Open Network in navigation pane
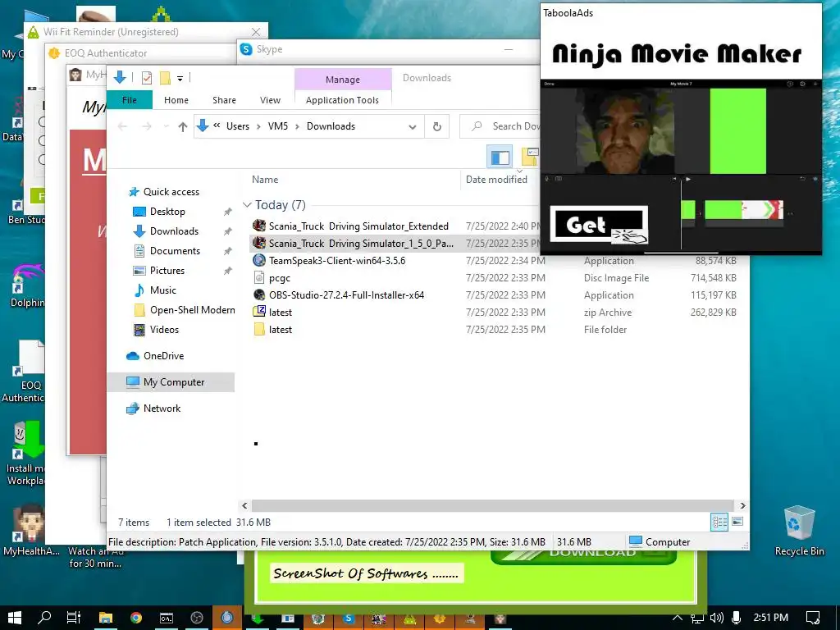 (x=162, y=409)
